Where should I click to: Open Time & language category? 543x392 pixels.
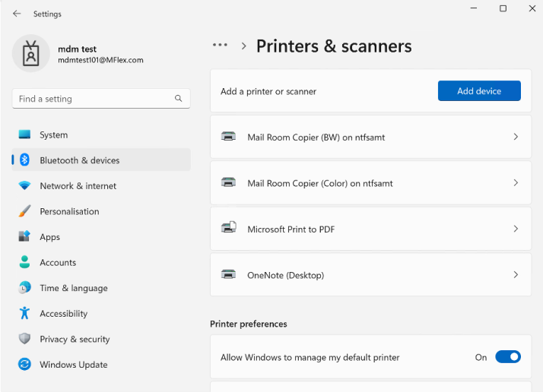tap(101, 288)
